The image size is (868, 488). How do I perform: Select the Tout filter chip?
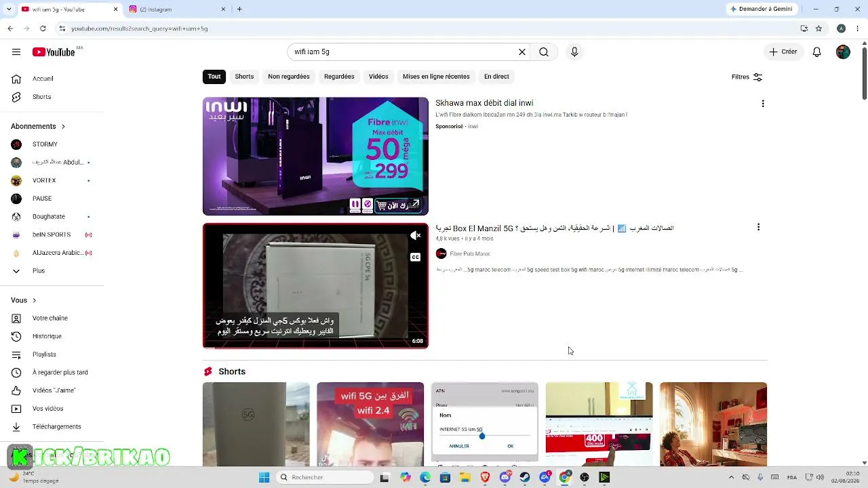(214, 77)
